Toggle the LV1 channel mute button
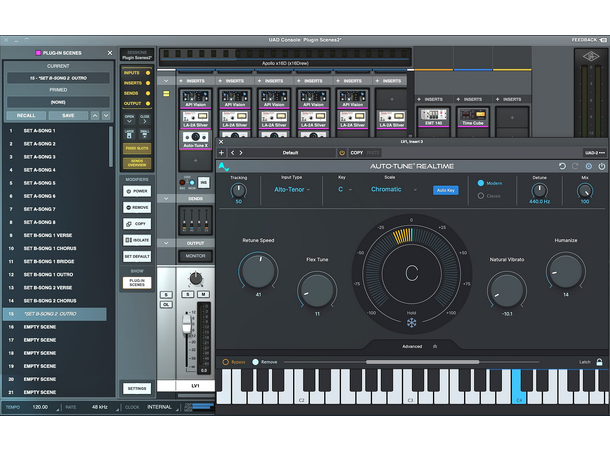 tap(203, 294)
